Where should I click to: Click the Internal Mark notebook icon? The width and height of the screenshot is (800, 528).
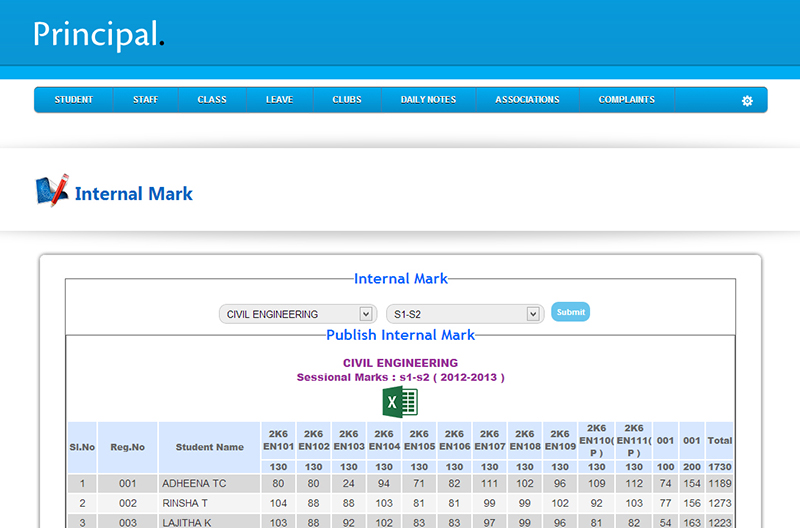pyautogui.click(x=52, y=191)
